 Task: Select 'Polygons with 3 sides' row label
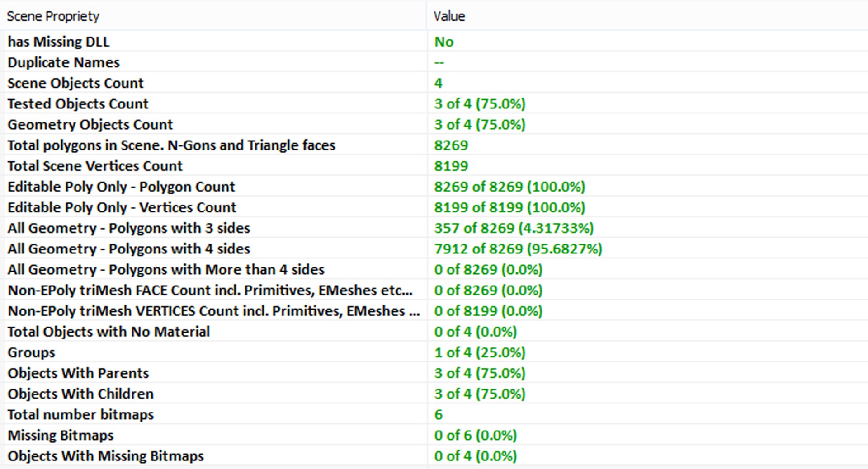(129, 228)
